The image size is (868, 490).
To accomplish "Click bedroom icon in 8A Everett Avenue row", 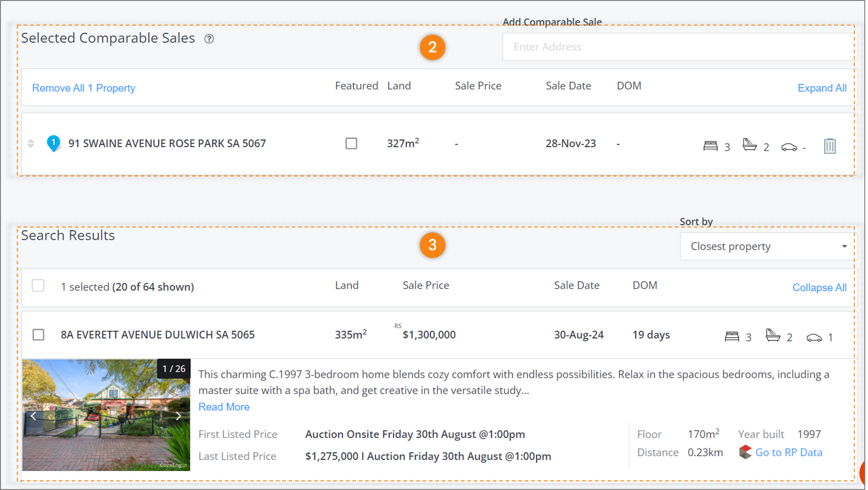I will pos(732,336).
